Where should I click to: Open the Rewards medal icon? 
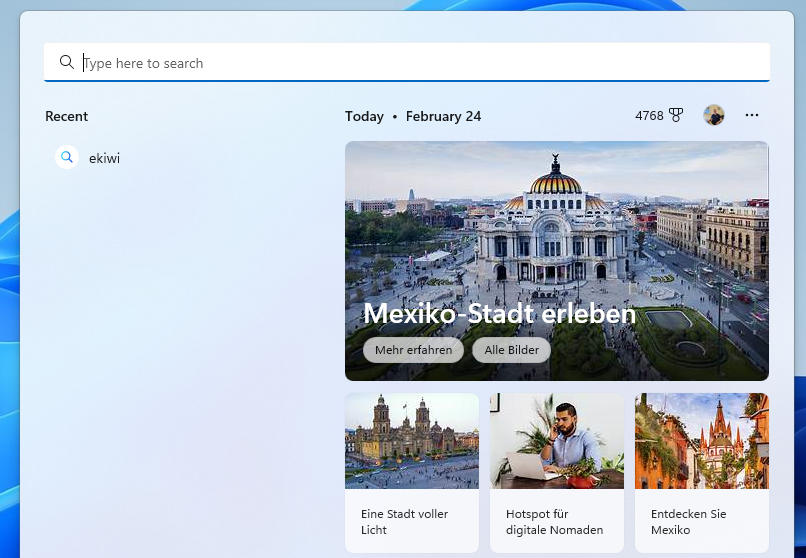pos(676,116)
